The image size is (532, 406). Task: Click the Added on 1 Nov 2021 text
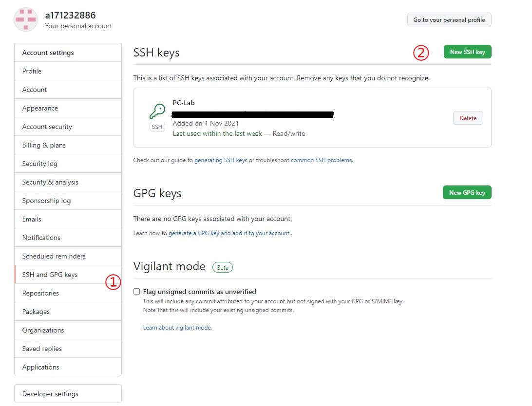coord(206,123)
